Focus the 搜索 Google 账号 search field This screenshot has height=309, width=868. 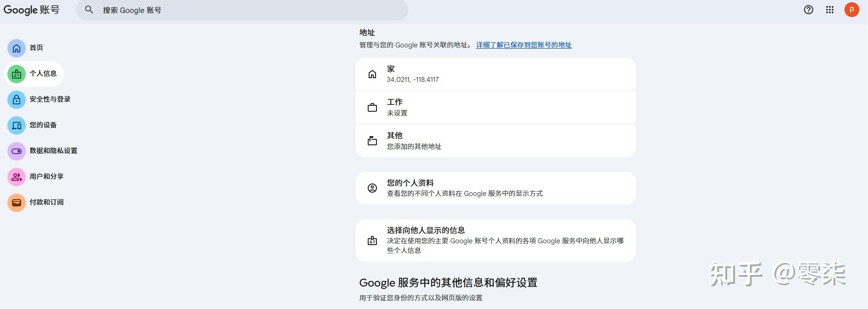tap(249, 10)
